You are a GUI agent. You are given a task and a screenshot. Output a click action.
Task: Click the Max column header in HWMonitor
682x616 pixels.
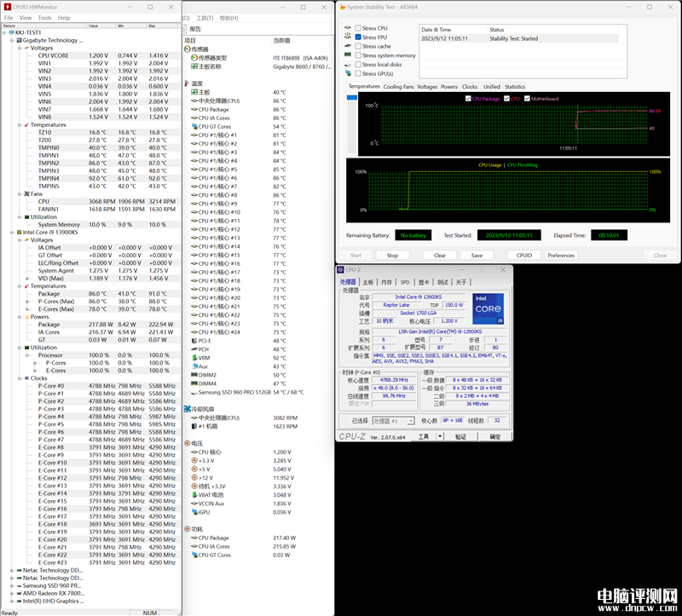pyautogui.click(x=162, y=26)
